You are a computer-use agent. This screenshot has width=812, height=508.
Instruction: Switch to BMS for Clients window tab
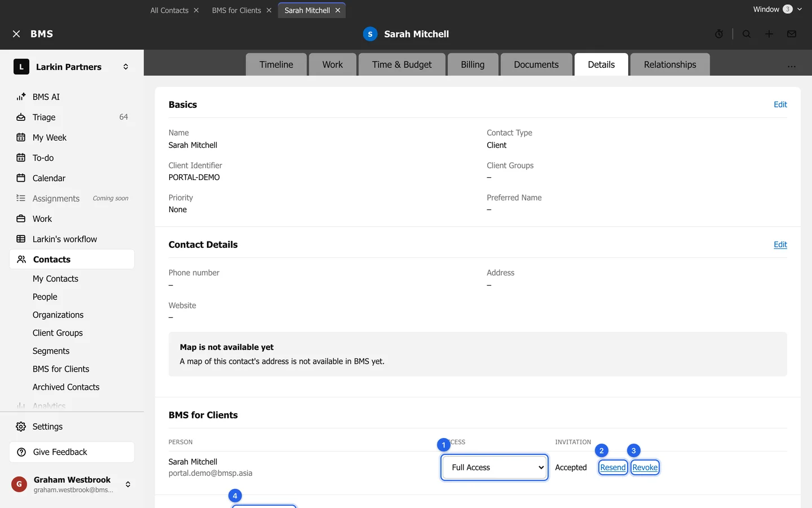pos(236,10)
